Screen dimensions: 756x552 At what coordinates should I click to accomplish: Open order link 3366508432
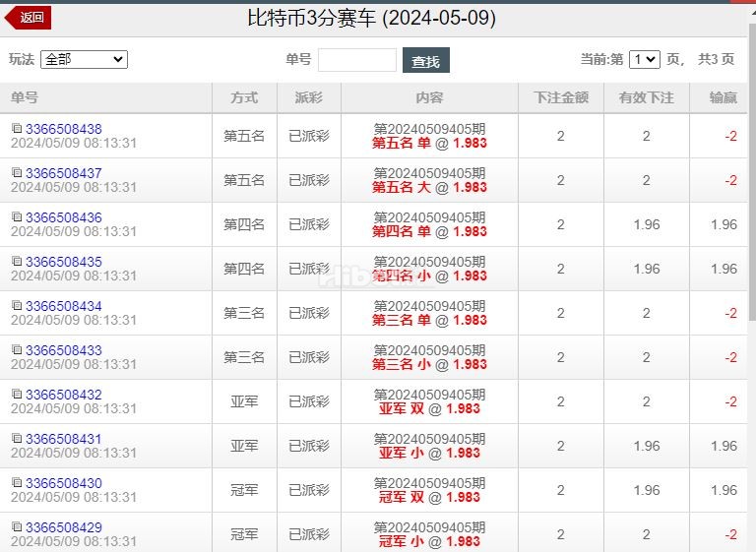point(64,395)
